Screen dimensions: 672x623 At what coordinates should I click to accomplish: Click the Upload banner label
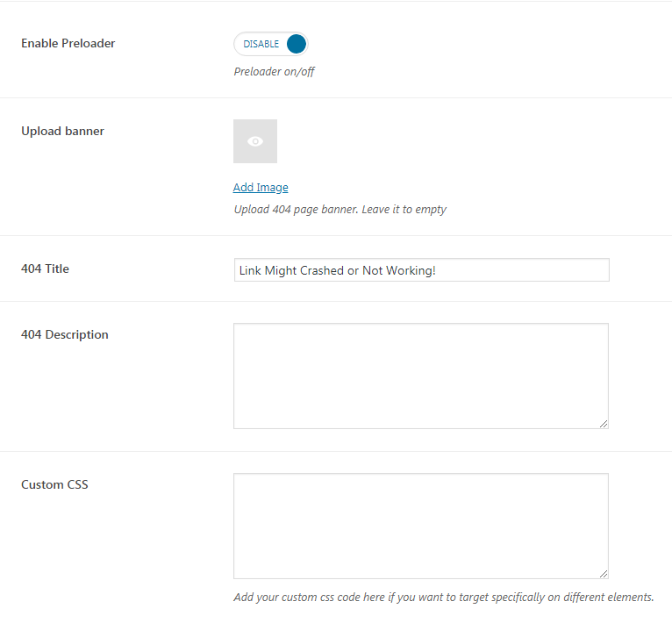[x=62, y=132]
